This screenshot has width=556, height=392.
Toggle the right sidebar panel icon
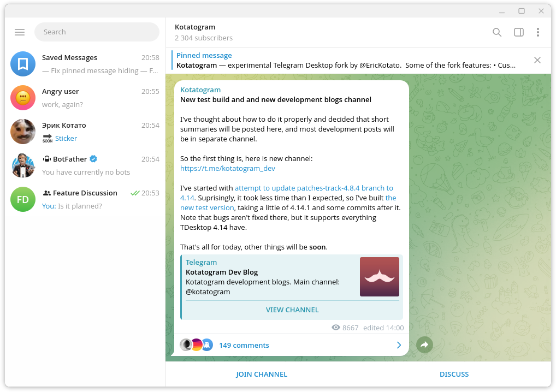(518, 32)
